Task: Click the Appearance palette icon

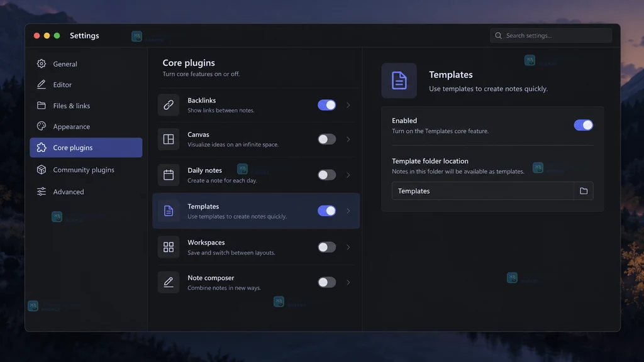Action: [x=42, y=126]
